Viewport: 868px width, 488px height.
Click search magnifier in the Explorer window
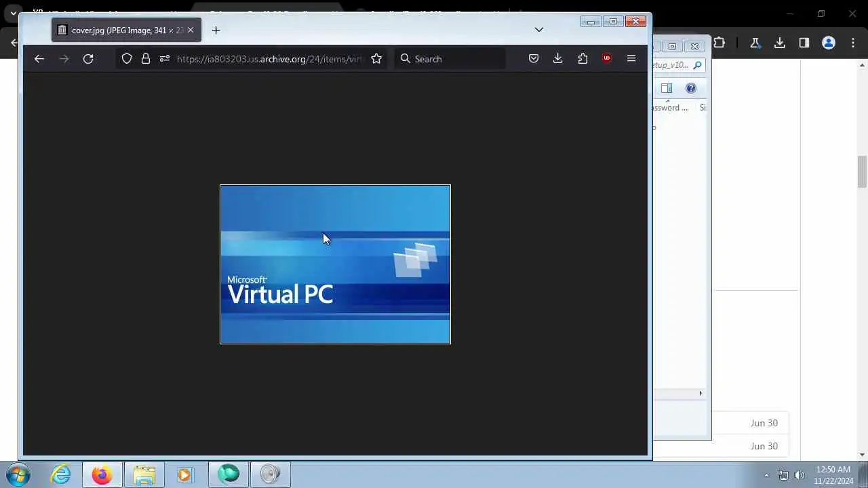pyautogui.click(x=697, y=65)
